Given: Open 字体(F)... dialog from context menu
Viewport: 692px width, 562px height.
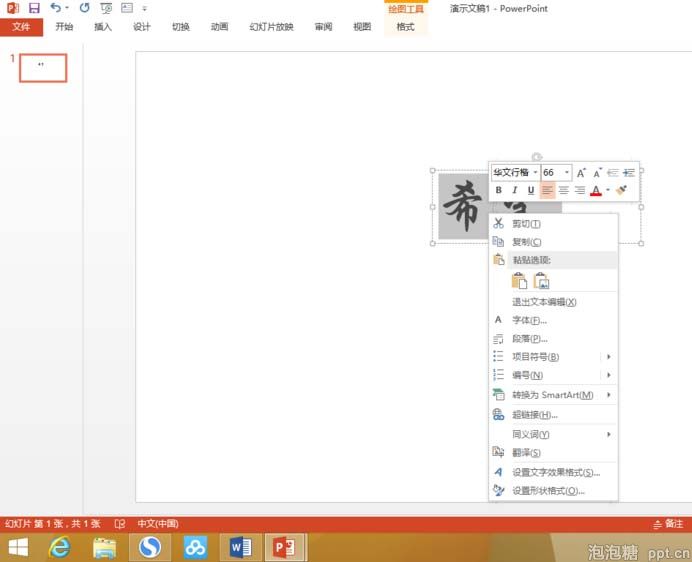Looking at the screenshot, I should click(553, 320).
